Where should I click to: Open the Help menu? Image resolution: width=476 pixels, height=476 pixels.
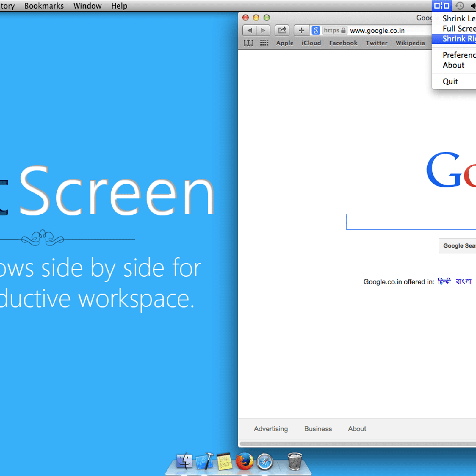pos(119,6)
